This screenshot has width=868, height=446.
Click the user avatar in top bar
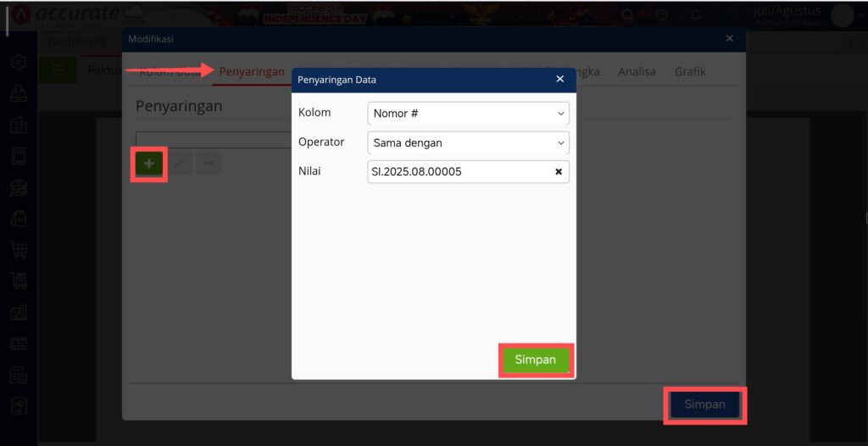pos(842,15)
